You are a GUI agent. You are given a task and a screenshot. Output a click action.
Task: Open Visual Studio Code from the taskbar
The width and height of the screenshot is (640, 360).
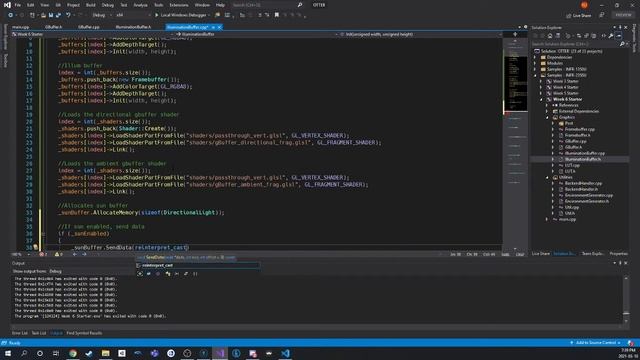point(285,353)
